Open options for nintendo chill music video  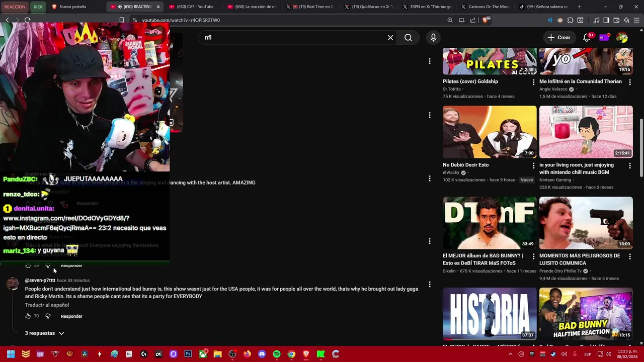tap(629, 165)
